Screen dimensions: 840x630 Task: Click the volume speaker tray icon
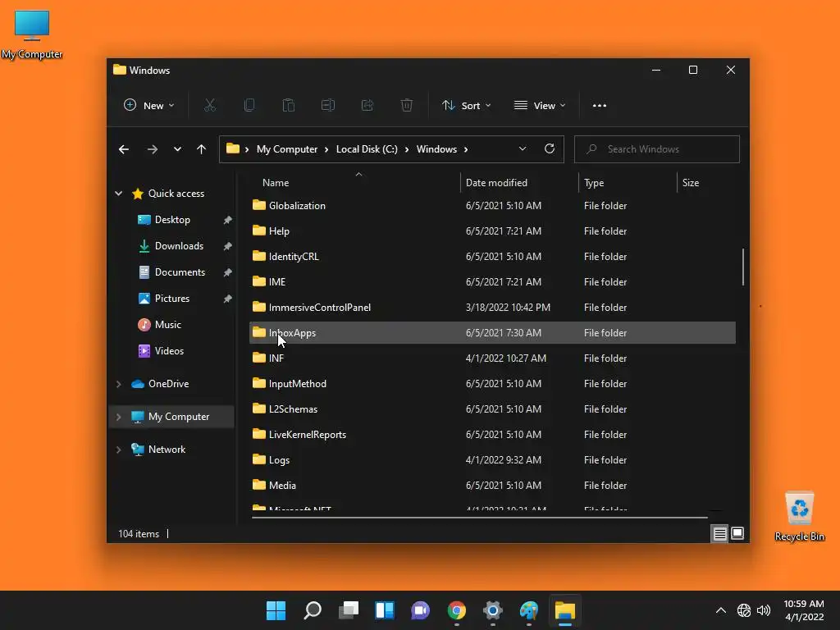[764, 610]
